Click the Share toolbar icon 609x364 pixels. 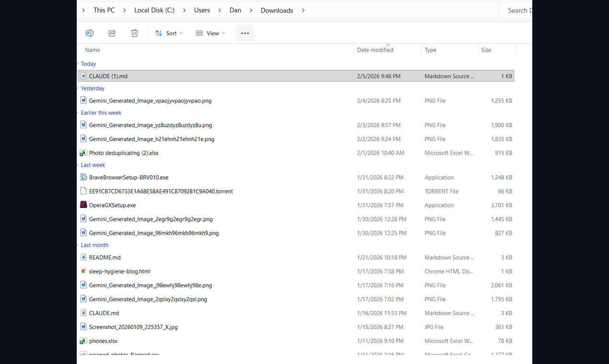112,33
